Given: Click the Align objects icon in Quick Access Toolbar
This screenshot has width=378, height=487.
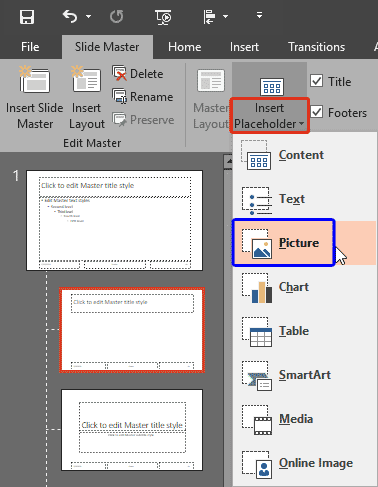Looking at the screenshot, I should [209, 16].
